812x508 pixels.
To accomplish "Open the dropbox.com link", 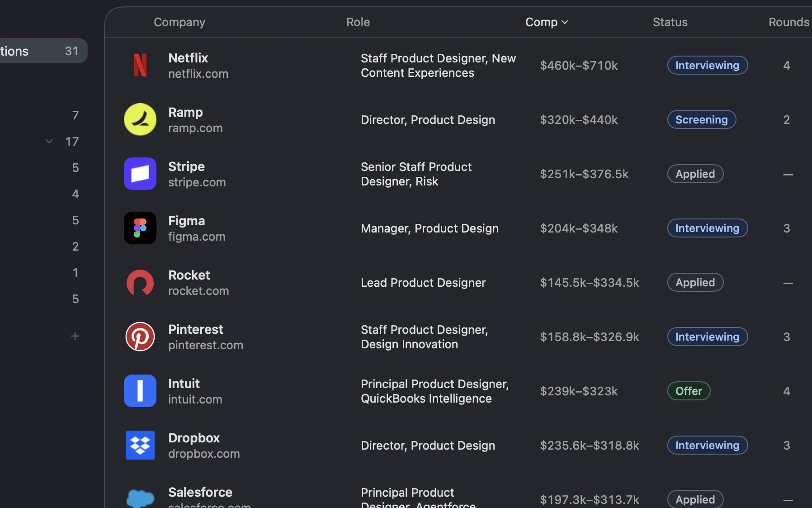I will point(204,454).
